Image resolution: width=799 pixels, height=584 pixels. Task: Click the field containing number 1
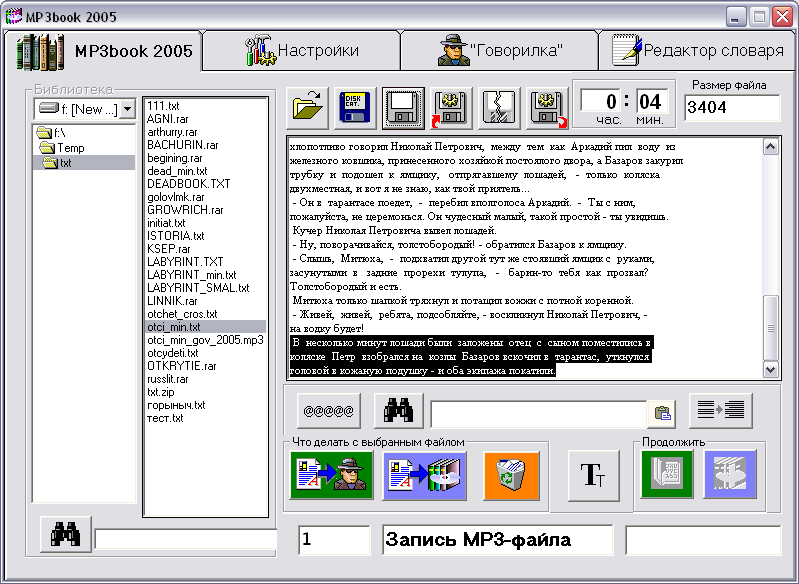click(334, 540)
